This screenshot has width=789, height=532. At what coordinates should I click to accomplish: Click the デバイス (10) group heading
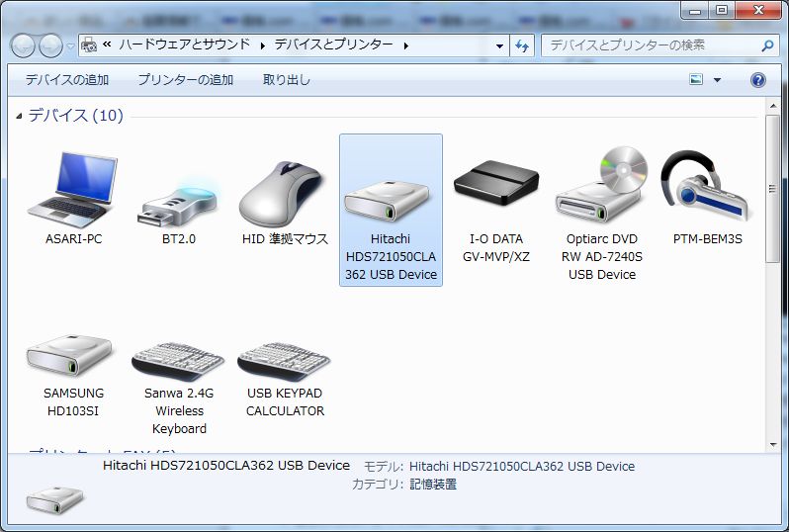75,116
